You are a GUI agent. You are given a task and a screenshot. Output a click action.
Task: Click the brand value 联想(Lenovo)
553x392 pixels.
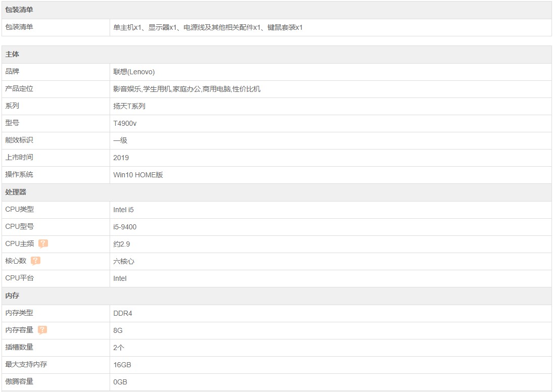pyautogui.click(x=134, y=72)
